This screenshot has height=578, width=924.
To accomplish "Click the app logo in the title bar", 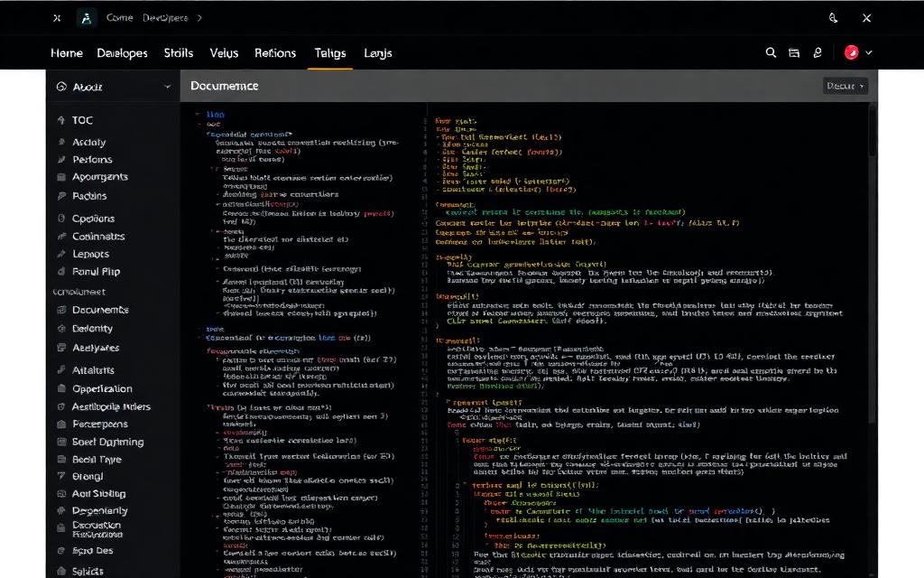I will [x=87, y=18].
